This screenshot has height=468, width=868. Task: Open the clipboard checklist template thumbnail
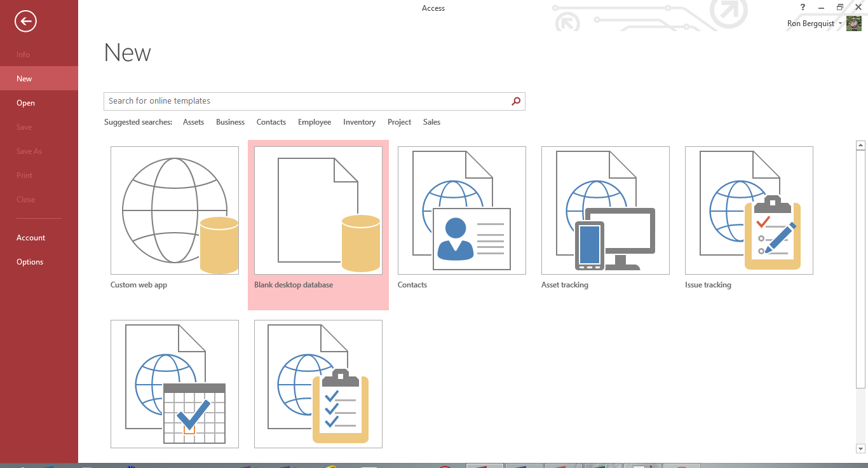point(318,384)
